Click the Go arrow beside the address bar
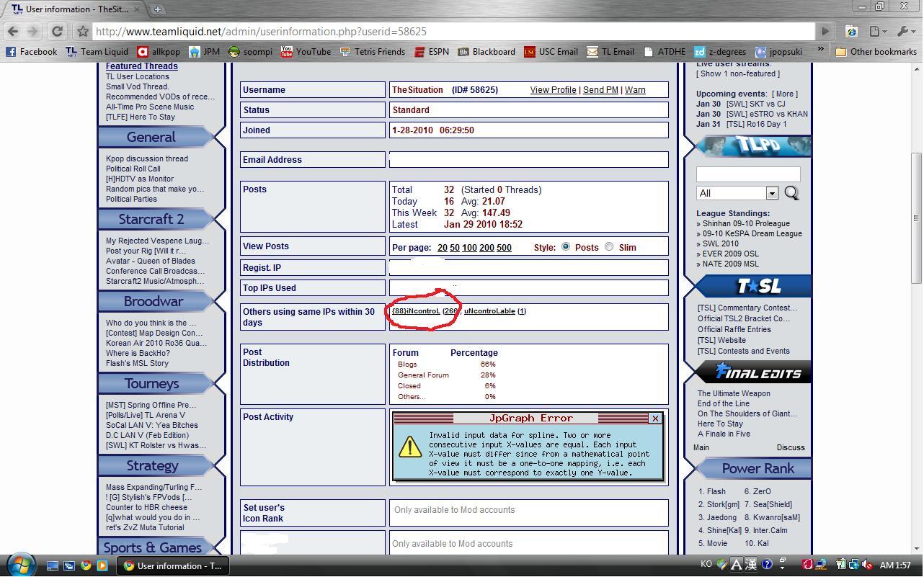The image size is (924, 577). point(825,32)
